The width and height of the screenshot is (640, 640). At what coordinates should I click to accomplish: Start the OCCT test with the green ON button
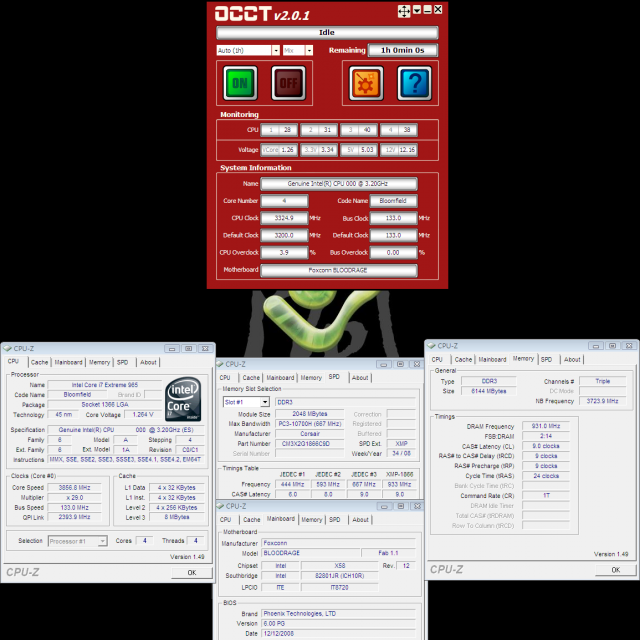pos(240,83)
